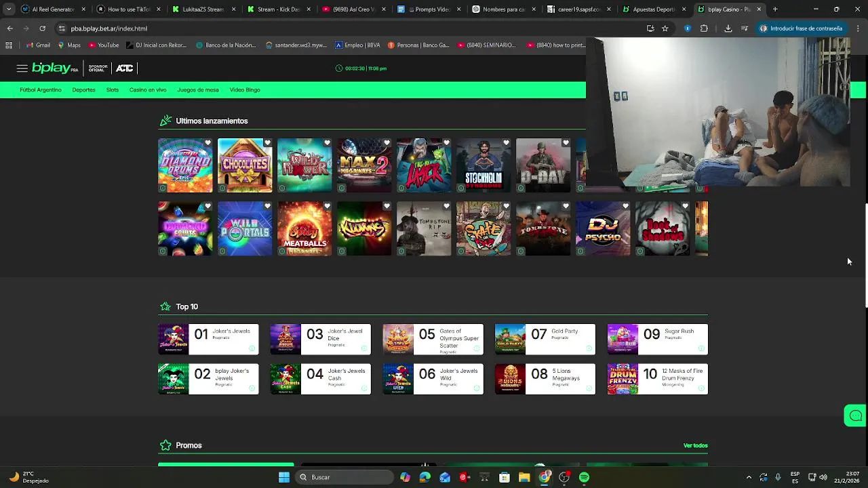Viewport: 868px width, 488px height.
Task: Click the Promos star icon
Action: [165, 445]
